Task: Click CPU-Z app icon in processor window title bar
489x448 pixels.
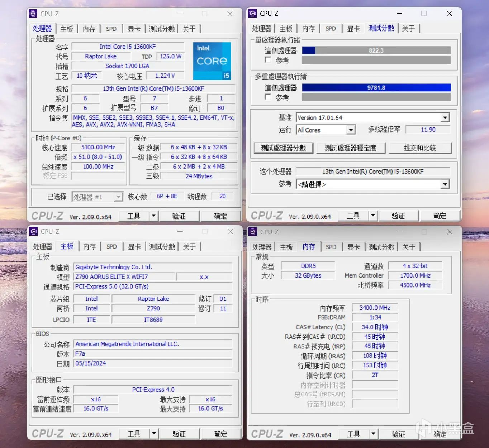Action: [x=33, y=14]
